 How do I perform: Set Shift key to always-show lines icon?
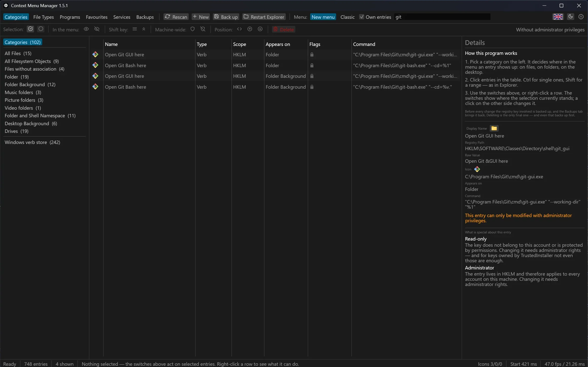click(x=135, y=29)
